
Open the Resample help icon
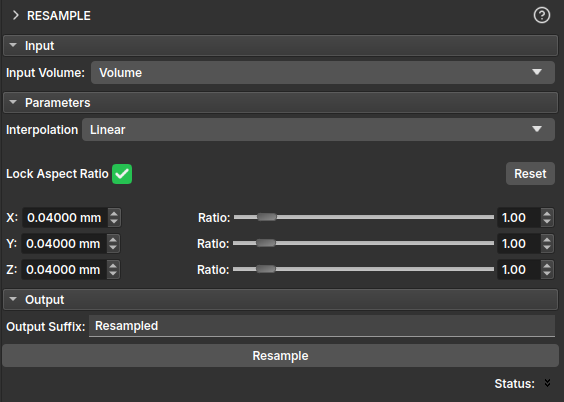point(542,15)
